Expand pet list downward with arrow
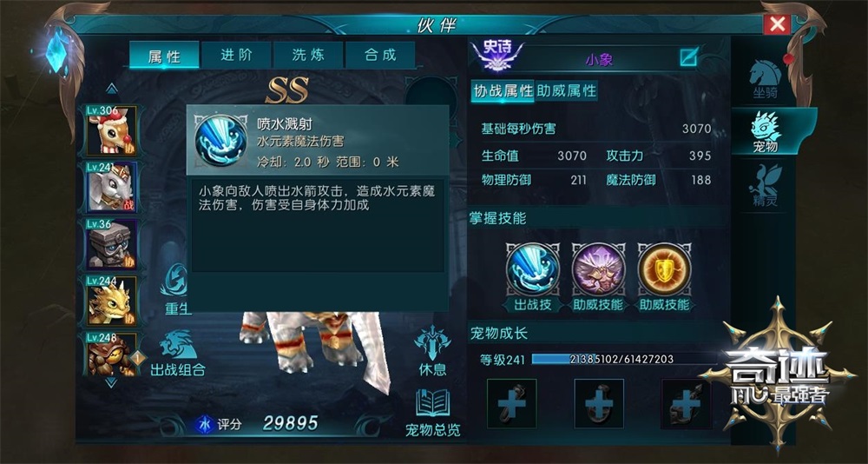Viewport: 868px width, 464px height. point(111,382)
